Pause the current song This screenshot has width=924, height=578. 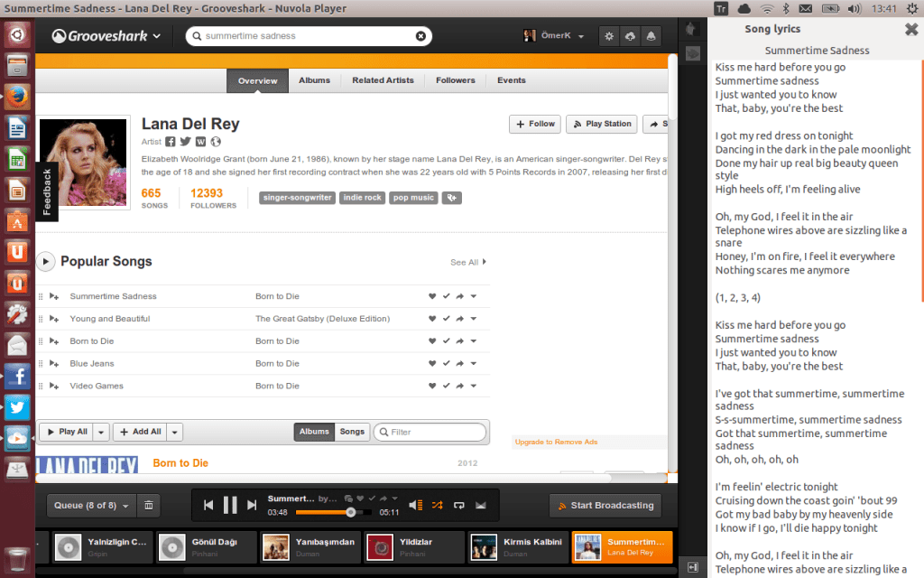230,505
